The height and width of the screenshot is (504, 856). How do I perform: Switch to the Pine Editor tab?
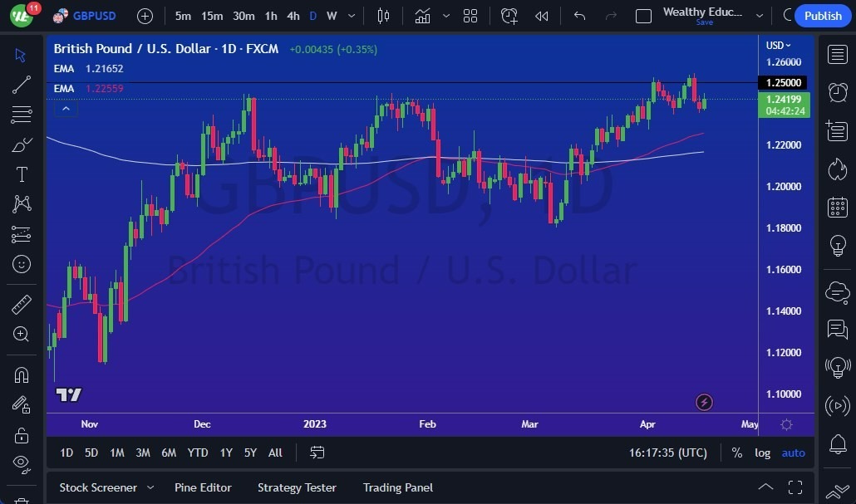pos(203,487)
